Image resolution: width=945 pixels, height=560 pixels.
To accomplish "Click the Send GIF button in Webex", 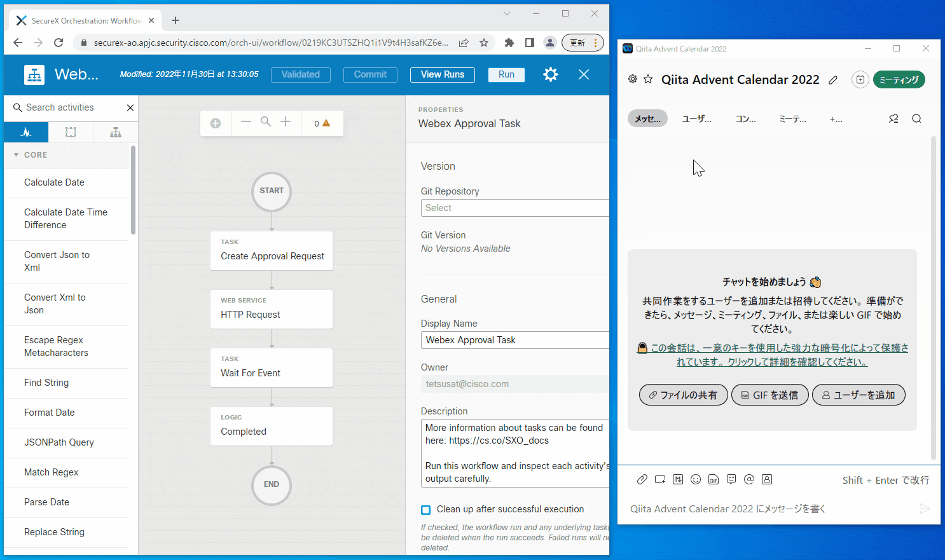I will pos(769,395).
